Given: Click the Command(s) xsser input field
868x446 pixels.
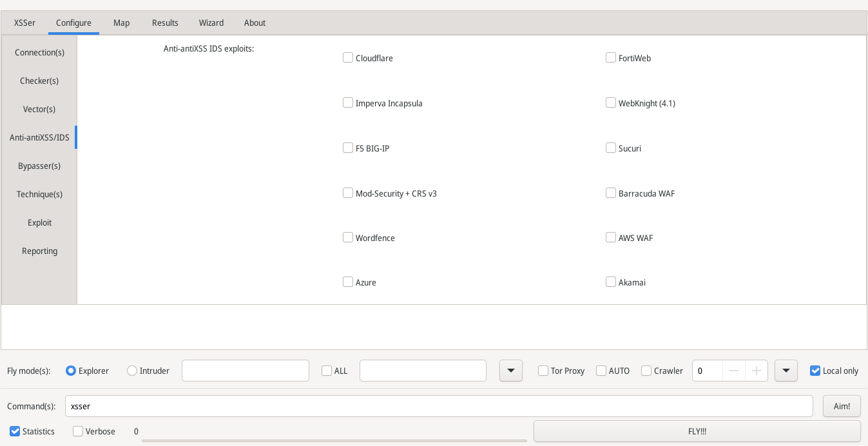Looking at the screenshot, I should tap(439, 406).
